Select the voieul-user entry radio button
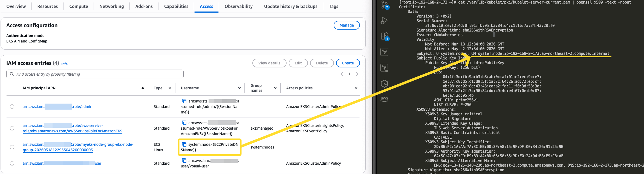The height and width of the screenshot is (174, 644). click(x=12, y=163)
